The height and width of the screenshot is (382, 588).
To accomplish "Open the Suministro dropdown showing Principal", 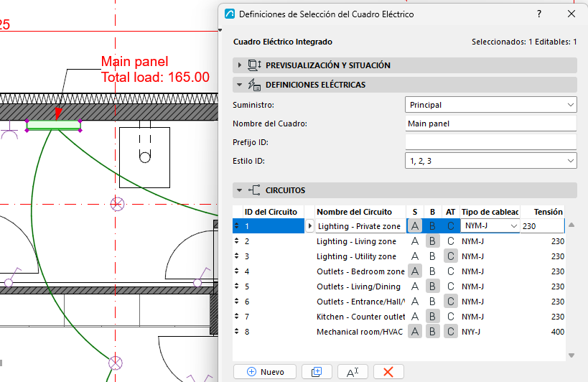I will coord(491,105).
